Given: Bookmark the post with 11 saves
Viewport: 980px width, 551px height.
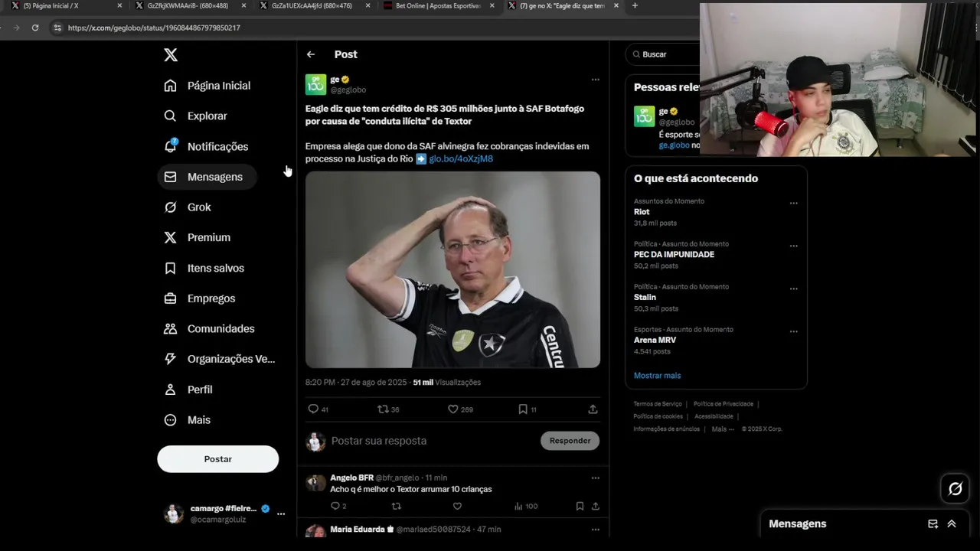Looking at the screenshot, I should point(523,409).
